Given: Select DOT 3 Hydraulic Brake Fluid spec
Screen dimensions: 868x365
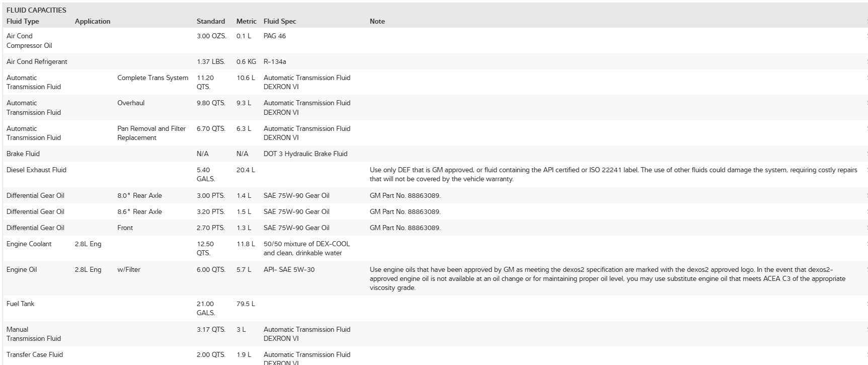Looking at the screenshot, I should pyautogui.click(x=305, y=154).
